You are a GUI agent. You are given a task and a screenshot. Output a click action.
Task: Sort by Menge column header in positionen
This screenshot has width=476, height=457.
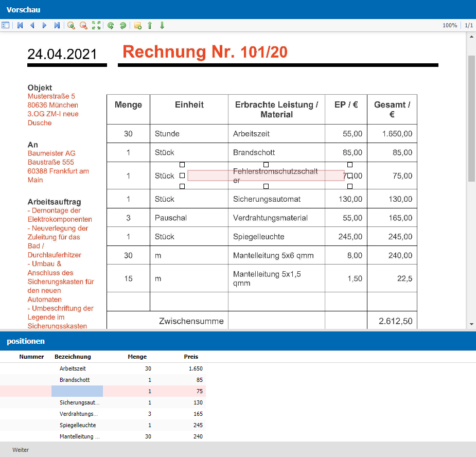pos(137,357)
